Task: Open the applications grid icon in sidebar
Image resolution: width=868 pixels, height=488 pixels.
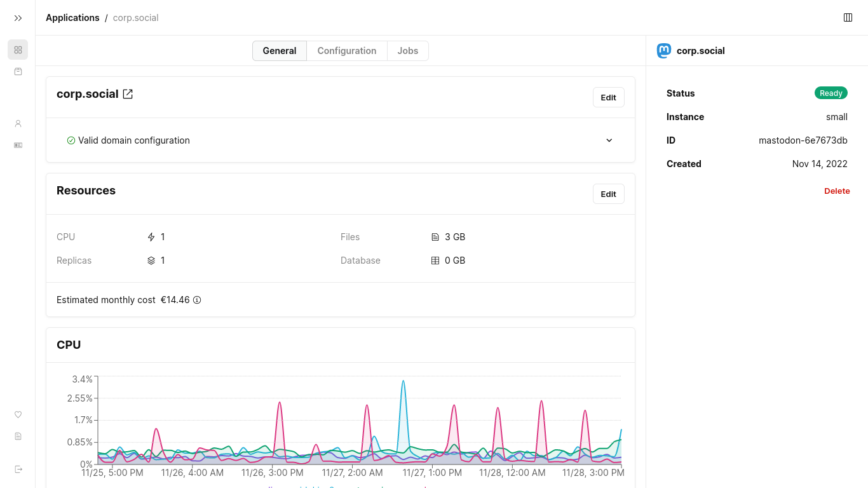Action: point(18,50)
